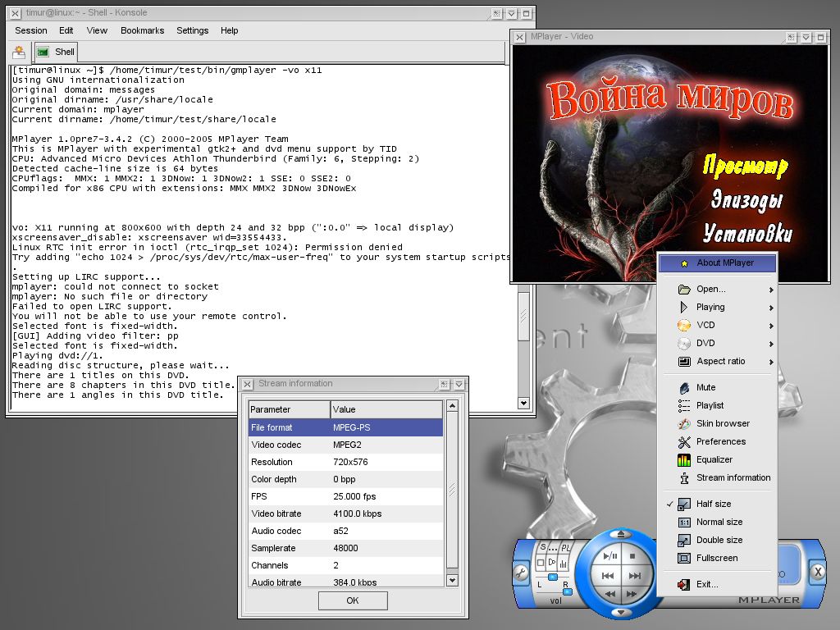Toggle Mute in the context menu
The image size is (840, 630).
[x=717, y=387]
